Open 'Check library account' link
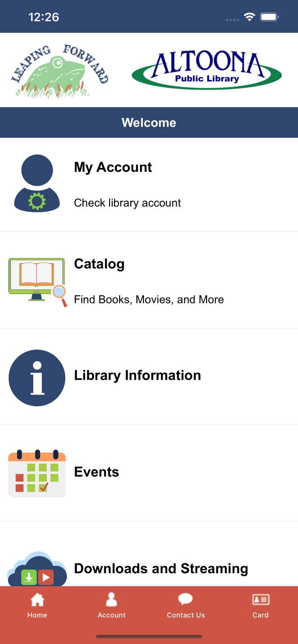The width and height of the screenshot is (298, 644). [x=127, y=203]
